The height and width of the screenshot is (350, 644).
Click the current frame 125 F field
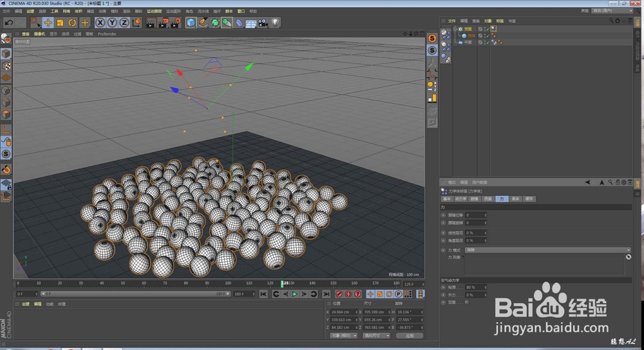pyautogui.click(x=413, y=284)
